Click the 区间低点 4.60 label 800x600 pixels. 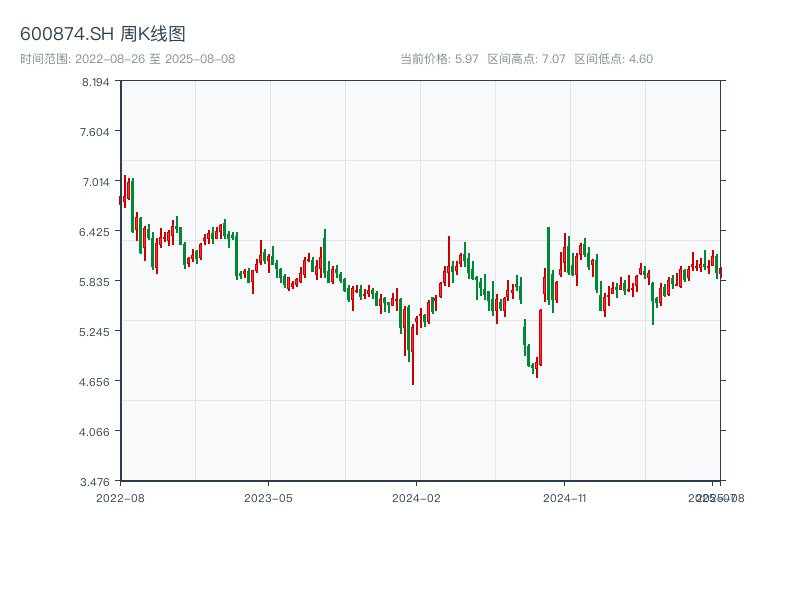tap(613, 59)
